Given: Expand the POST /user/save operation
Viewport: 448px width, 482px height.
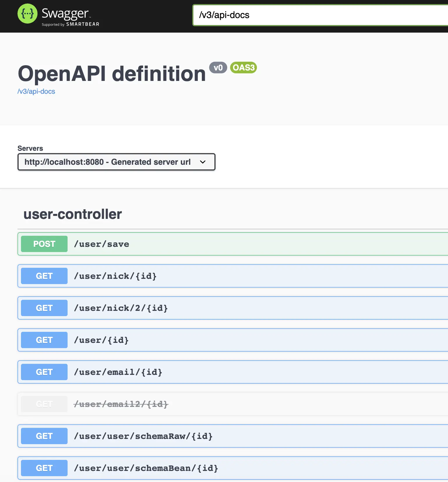Looking at the screenshot, I should 233,244.
